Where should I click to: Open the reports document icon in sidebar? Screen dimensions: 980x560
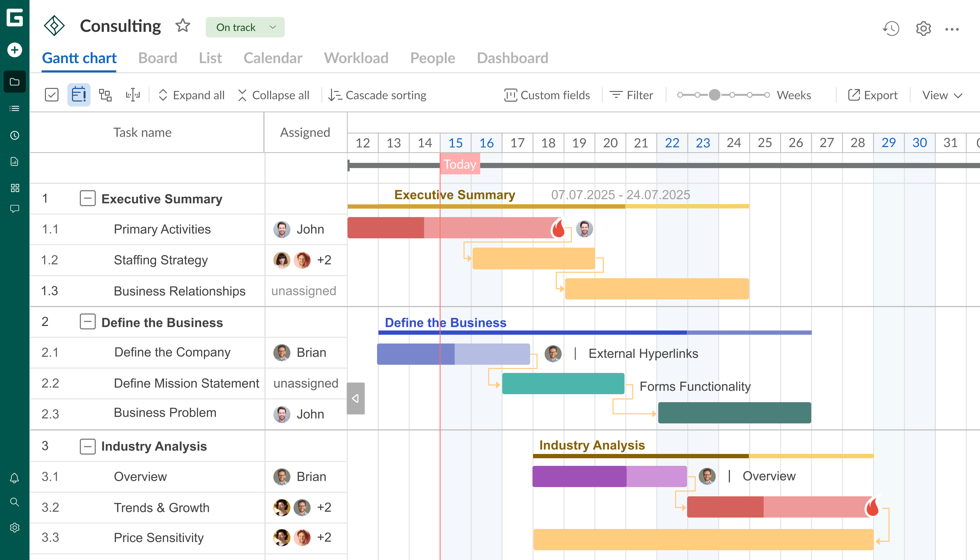pos(15,162)
